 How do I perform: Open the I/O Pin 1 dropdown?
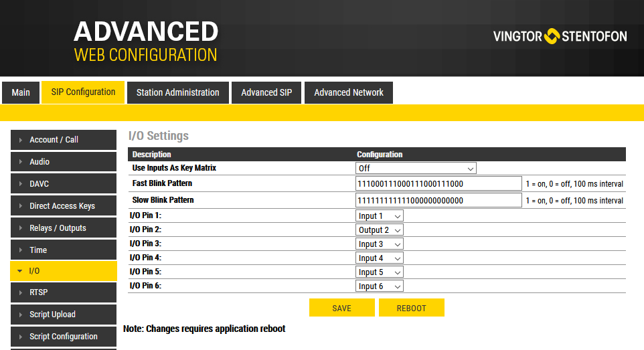380,216
